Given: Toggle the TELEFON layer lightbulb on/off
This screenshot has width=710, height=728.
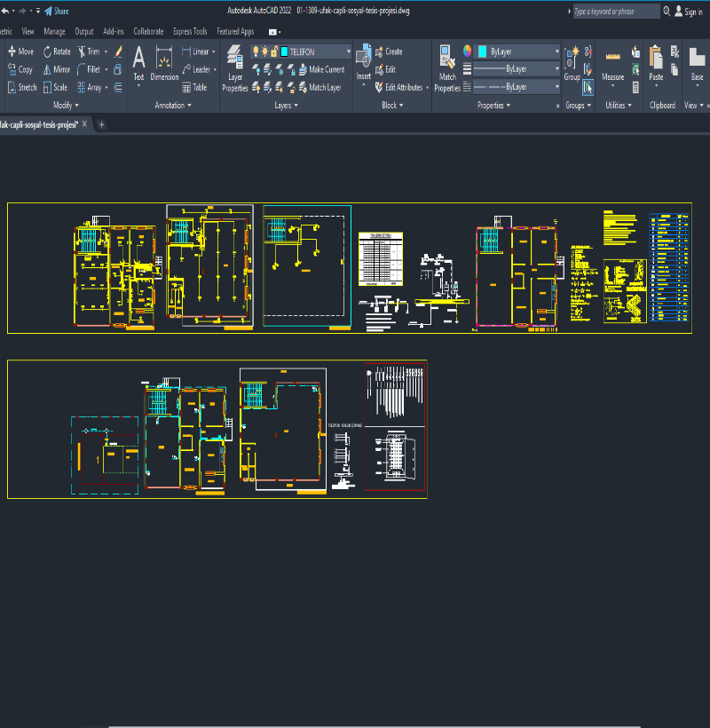Looking at the screenshot, I should tap(255, 51).
